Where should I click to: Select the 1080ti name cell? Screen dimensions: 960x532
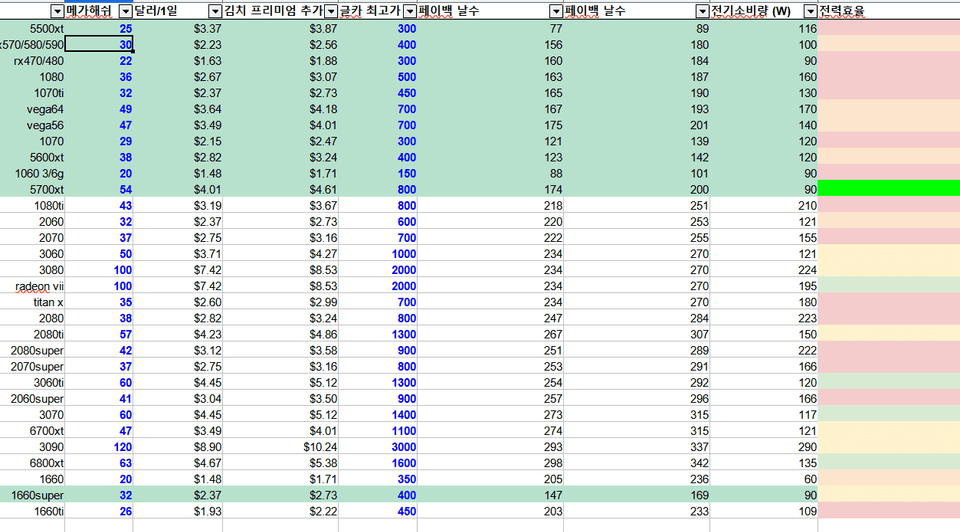(x=32, y=206)
